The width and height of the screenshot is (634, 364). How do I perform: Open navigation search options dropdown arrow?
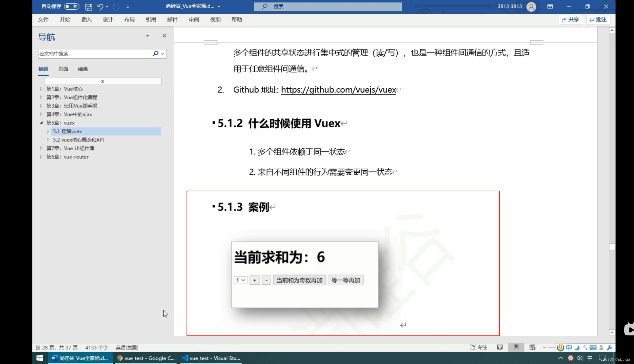[x=162, y=54]
